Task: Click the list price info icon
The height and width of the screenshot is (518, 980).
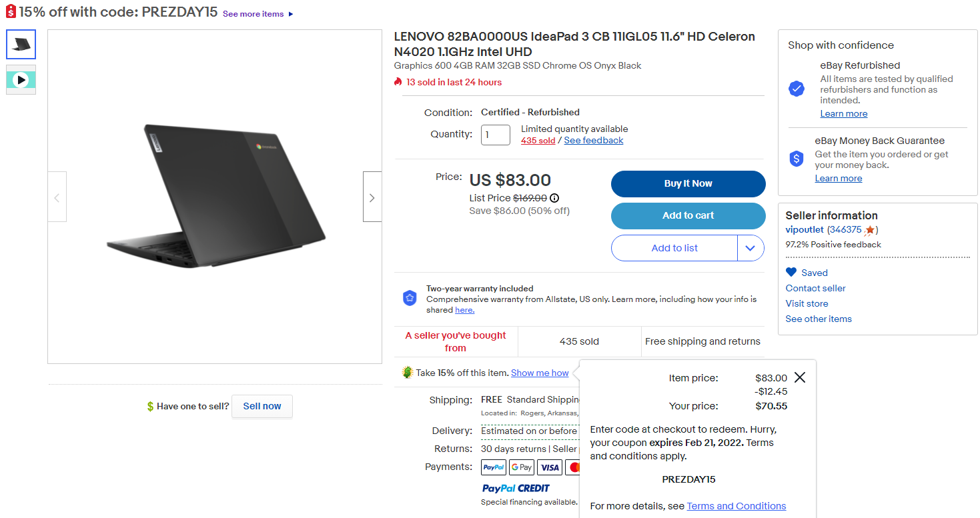Action: point(554,198)
